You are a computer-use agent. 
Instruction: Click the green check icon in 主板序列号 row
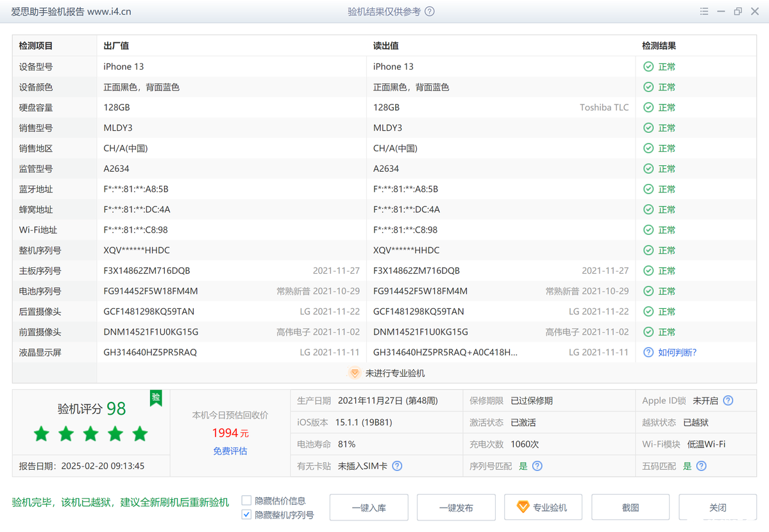tap(648, 270)
